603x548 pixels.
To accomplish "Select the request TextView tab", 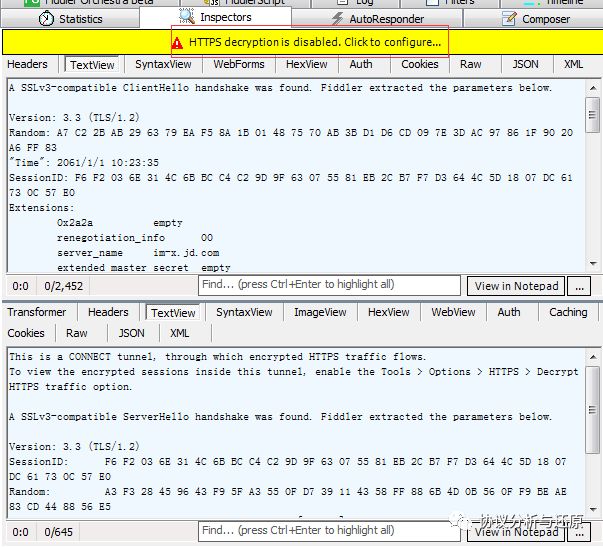I will pyautogui.click(x=92, y=65).
